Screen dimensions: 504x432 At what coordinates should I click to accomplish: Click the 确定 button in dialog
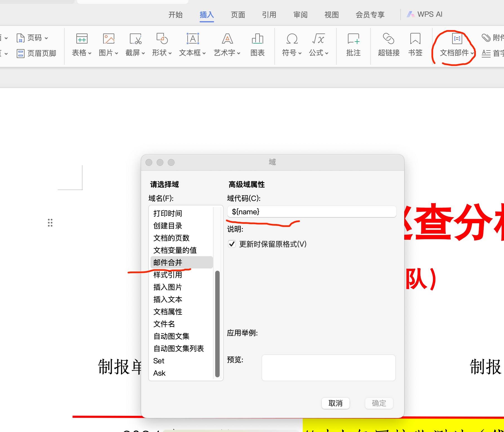[379, 403]
